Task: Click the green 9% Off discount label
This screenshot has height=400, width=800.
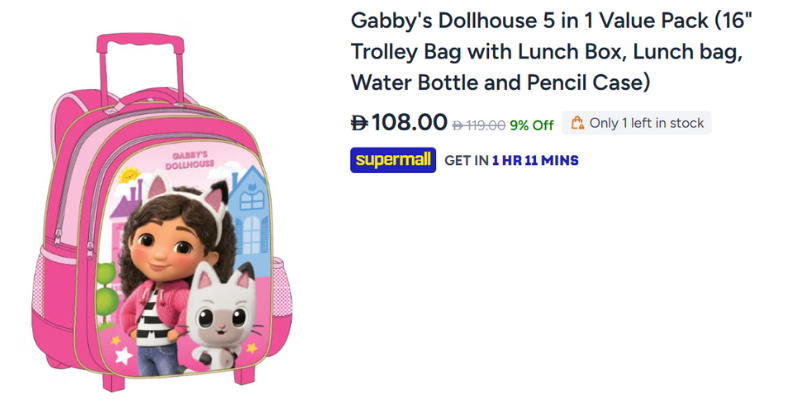Action: (x=531, y=125)
